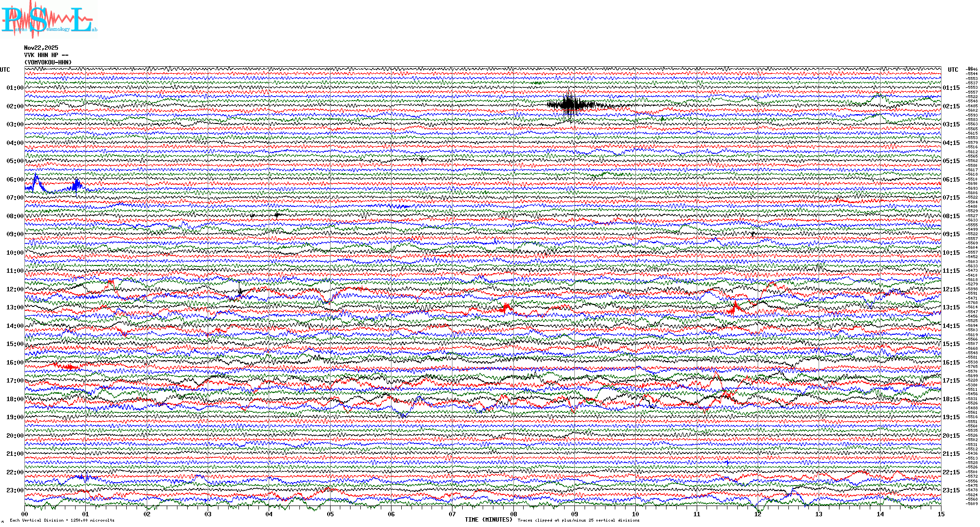The image size is (980, 527).
Task: Click the large black earthquake burst at 02:00
Action: [569, 104]
